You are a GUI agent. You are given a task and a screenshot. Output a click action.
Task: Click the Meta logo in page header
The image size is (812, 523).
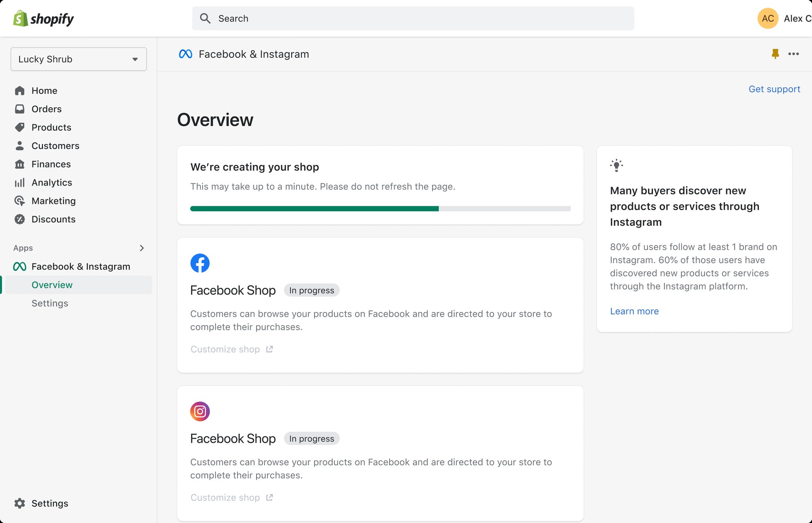[x=186, y=54]
